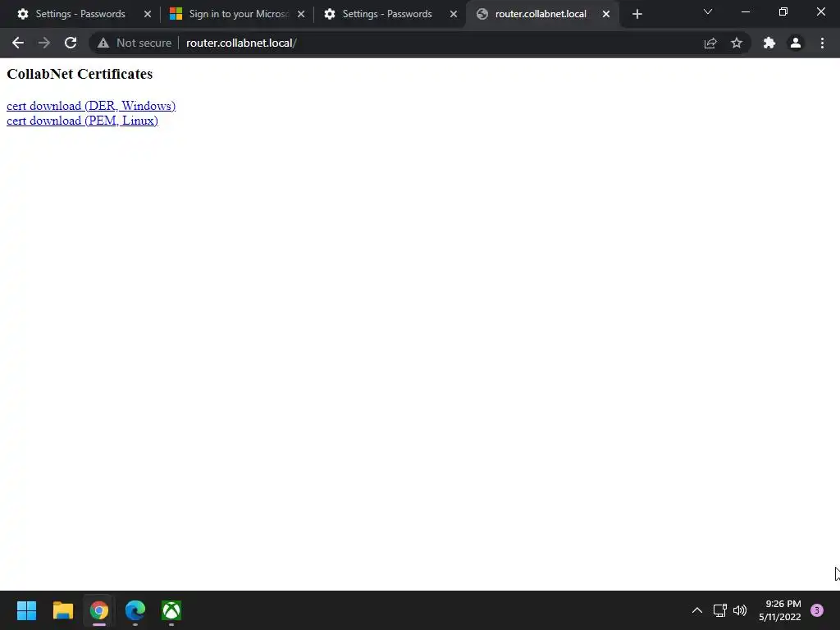This screenshot has width=840, height=630.
Task: Click the CollabNet Certificates heading
Action: click(x=80, y=74)
